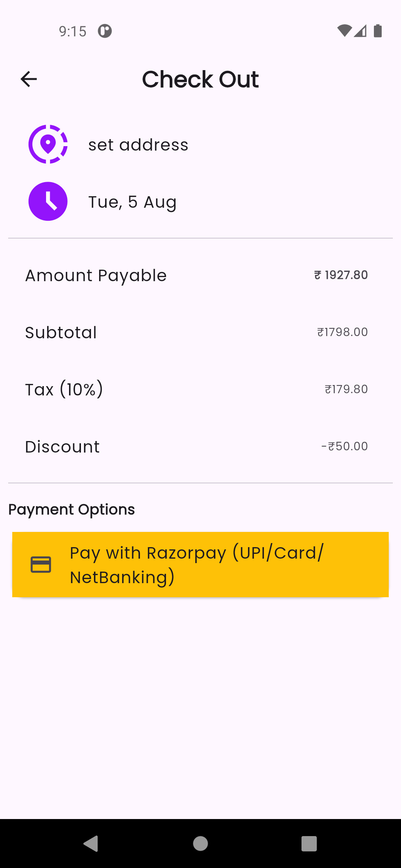Tap the 'set address' text

click(x=138, y=145)
